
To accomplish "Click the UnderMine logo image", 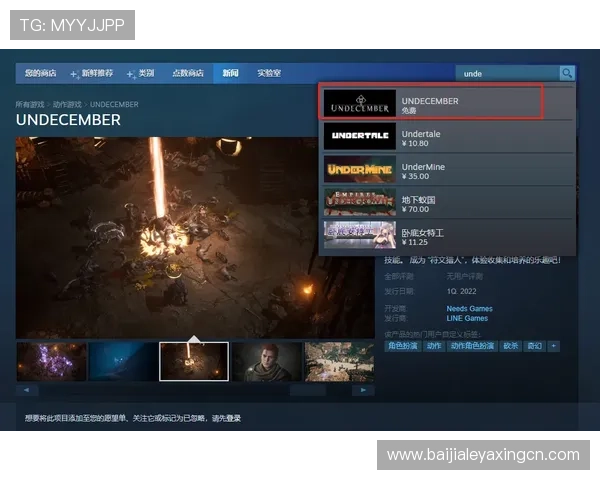I will click(359, 169).
